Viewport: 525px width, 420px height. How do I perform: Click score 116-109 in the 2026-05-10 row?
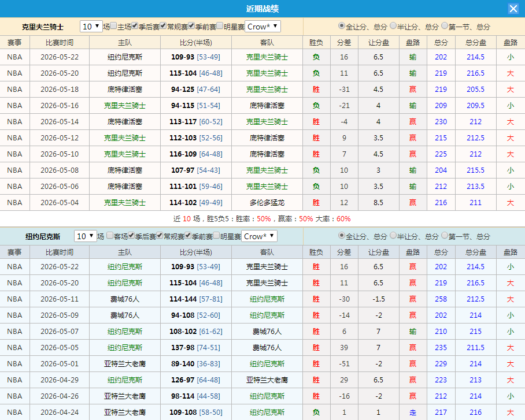click(x=183, y=154)
